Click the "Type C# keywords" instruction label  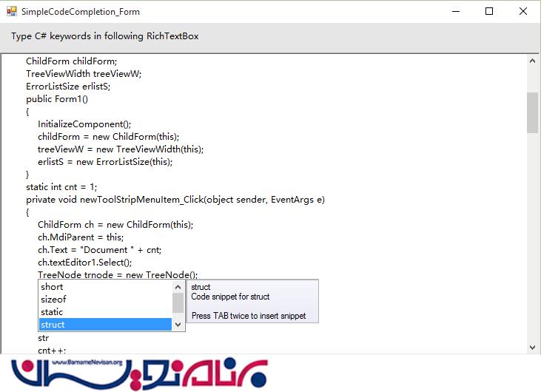pyautogui.click(x=105, y=36)
